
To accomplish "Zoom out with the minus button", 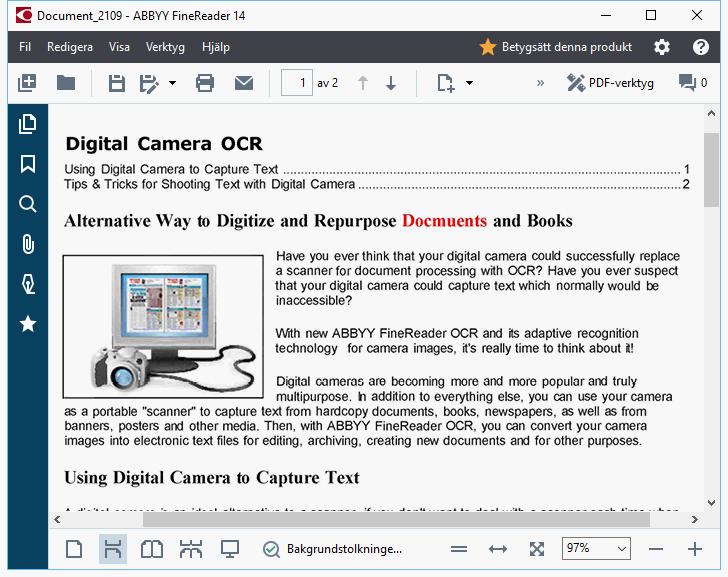I will (656, 549).
